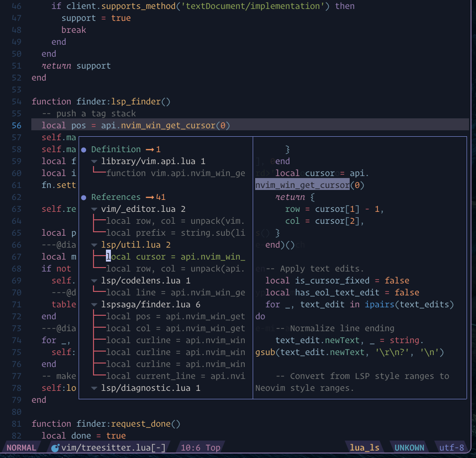This screenshot has width=476, height=458.
Task: Click the arrow icon next to Definition count
Action: 150,149
